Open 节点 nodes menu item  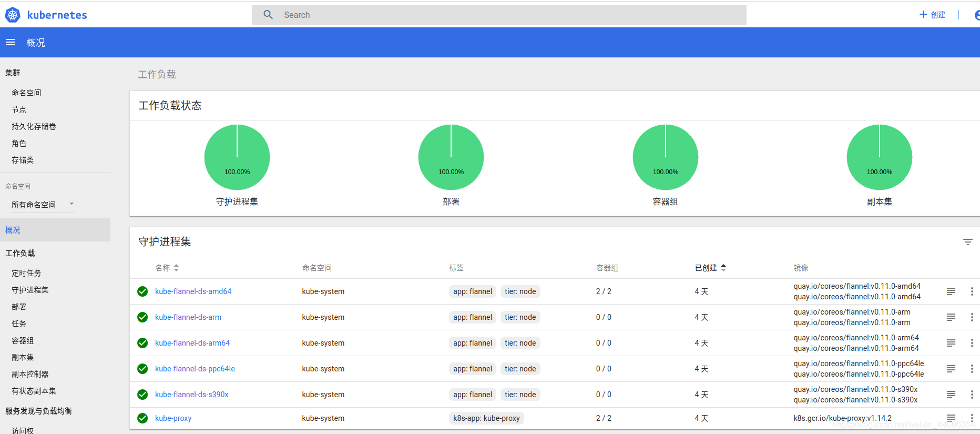point(19,109)
